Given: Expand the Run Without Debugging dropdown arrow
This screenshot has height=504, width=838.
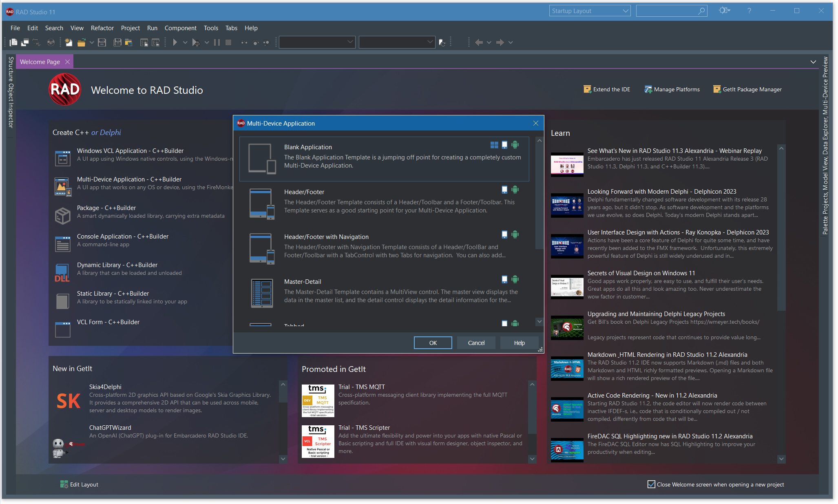Looking at the screenshot, I should point(207,42).
